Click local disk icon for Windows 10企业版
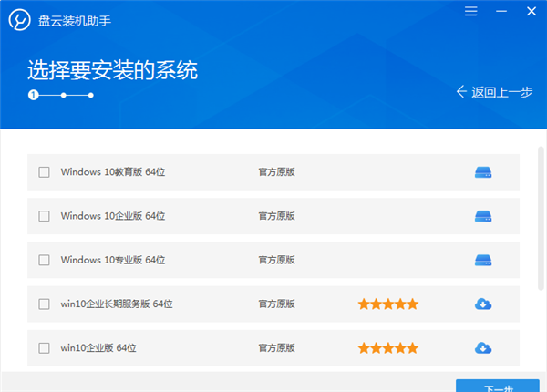 point(483,216)
